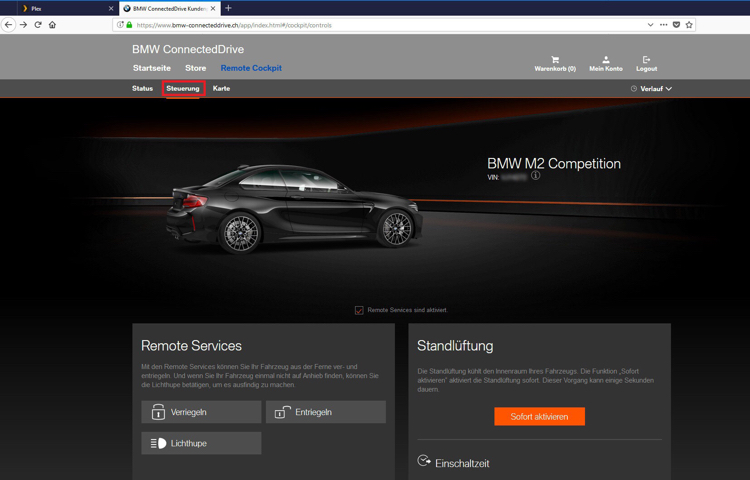The height and width of the screenshot is (480, 750).
Task: Click the Lichthupe headlight flash button
Action: coord(201,443)
